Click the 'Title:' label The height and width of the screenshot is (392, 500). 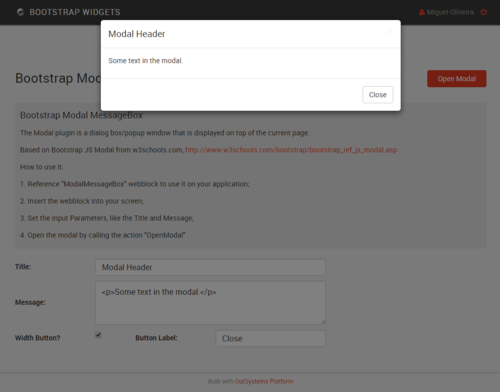coord(23,267)
